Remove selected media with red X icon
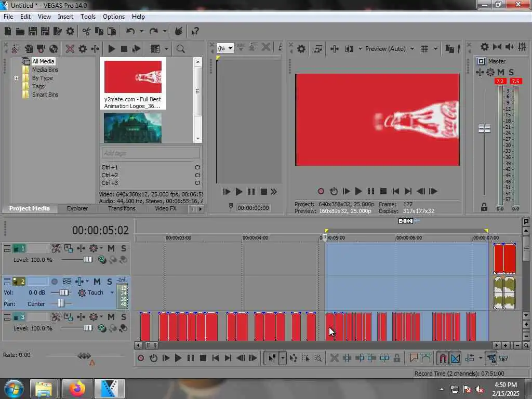 70,49
